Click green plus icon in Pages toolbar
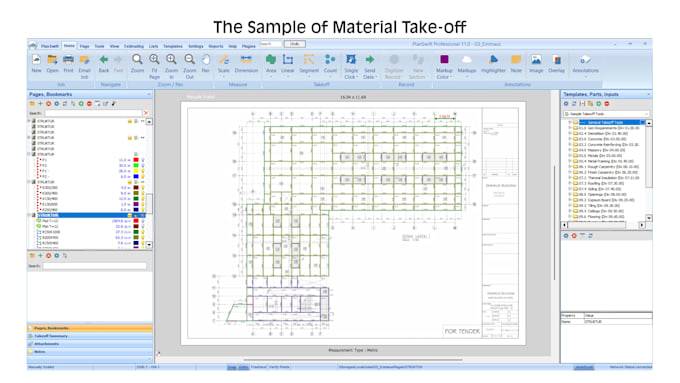The width and height of the screenshot is (680, 383). coord(40,104)
